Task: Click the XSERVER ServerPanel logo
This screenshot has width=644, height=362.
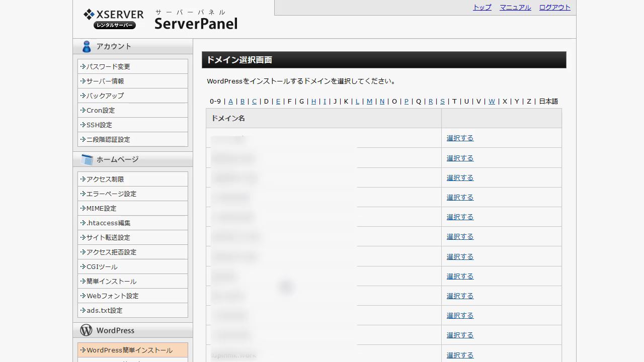Action: tap(160, 19)
